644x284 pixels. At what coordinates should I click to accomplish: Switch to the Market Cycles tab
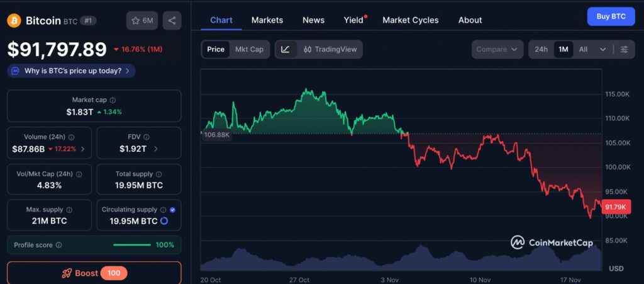pos(410,20)
